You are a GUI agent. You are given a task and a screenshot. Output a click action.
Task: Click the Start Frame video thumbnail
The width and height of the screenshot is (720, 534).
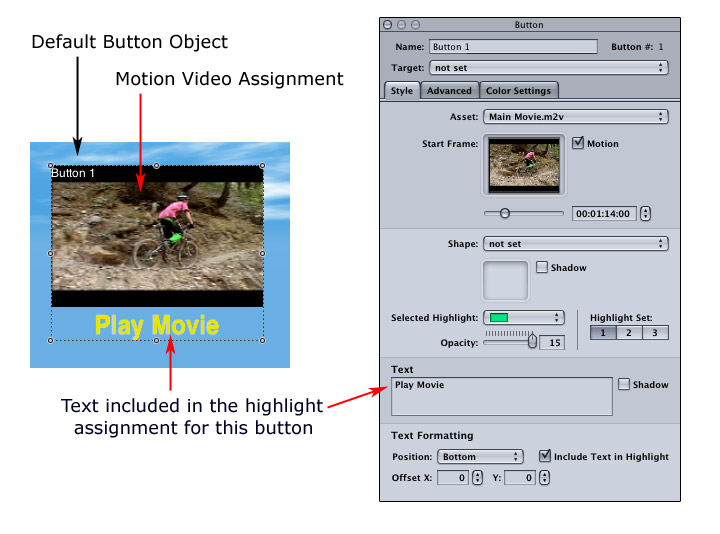[524, 165]
